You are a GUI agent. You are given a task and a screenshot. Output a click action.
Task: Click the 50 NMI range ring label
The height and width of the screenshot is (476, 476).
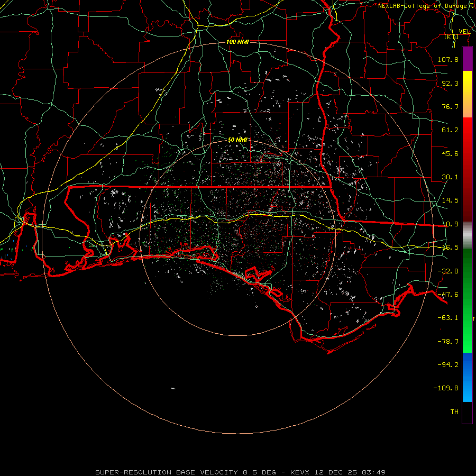[237, 140]
